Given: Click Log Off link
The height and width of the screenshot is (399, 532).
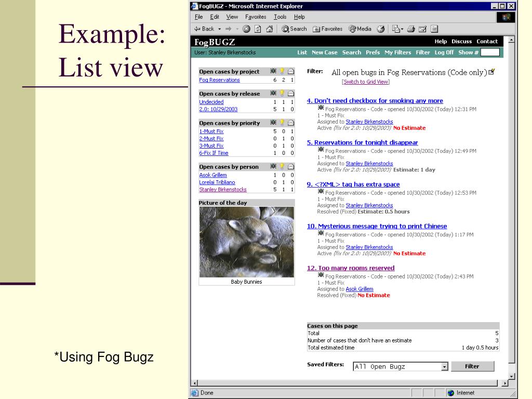Looking at the screenshot, I should [444, 52].
